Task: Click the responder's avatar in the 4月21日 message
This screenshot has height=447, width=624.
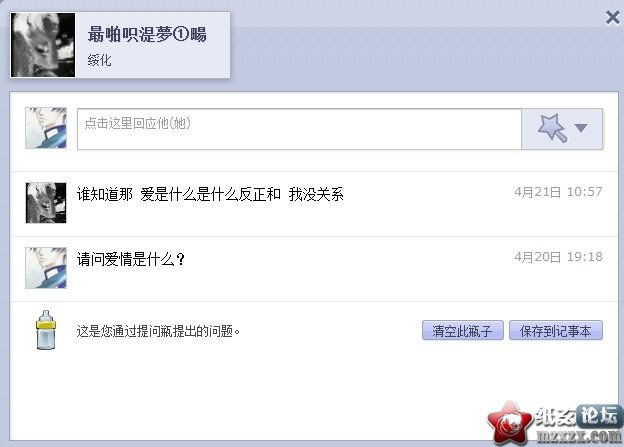Action: pyautogui.click(x=46, y=203)
